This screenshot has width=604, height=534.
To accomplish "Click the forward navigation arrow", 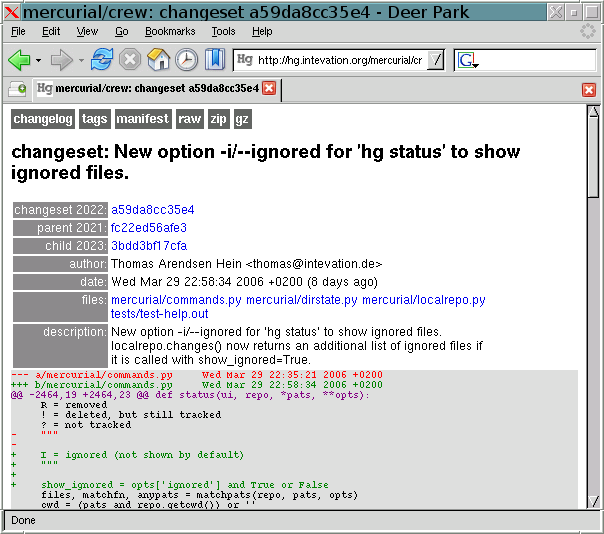I will coord(62,60).
